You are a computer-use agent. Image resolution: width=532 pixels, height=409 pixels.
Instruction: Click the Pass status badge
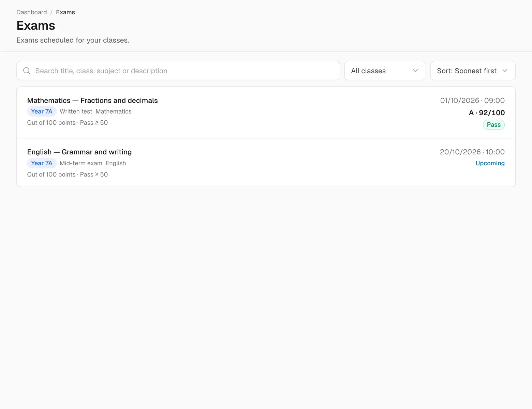click(493, 125)
